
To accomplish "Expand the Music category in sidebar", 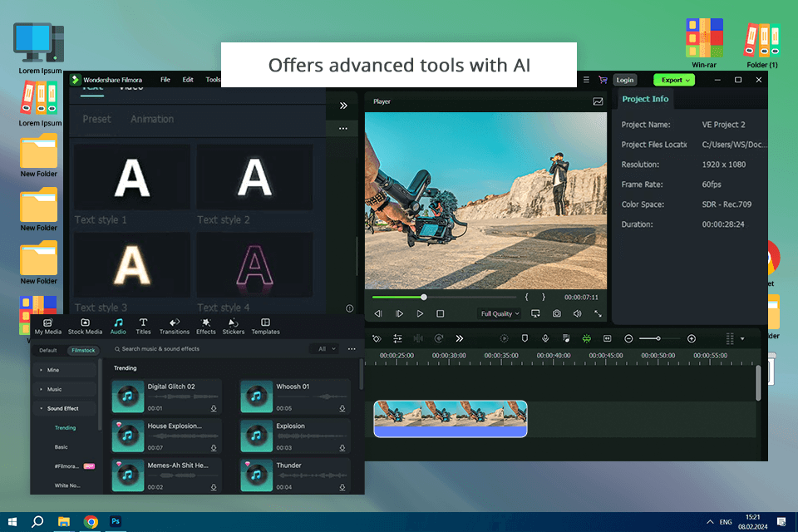I will [54, 389].
